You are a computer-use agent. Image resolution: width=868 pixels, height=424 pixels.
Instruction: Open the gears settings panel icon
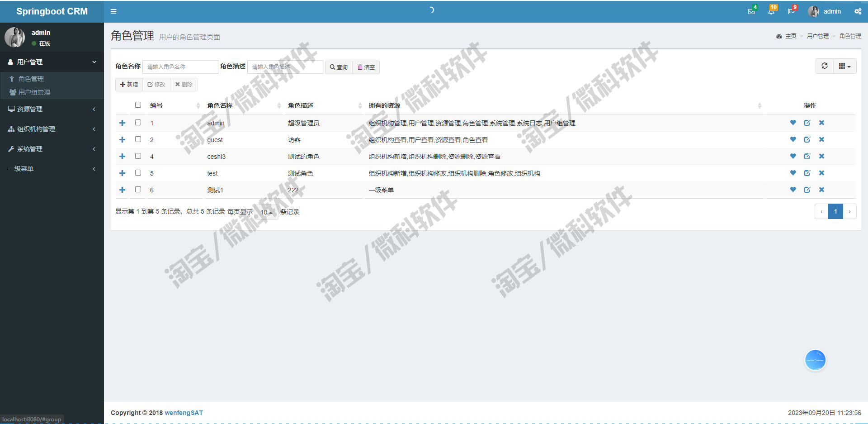coord(858,11)
